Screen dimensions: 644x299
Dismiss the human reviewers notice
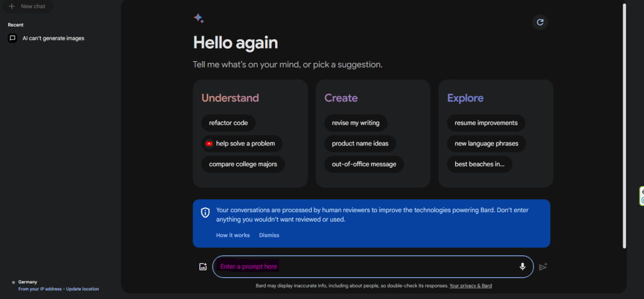(269, 235)
